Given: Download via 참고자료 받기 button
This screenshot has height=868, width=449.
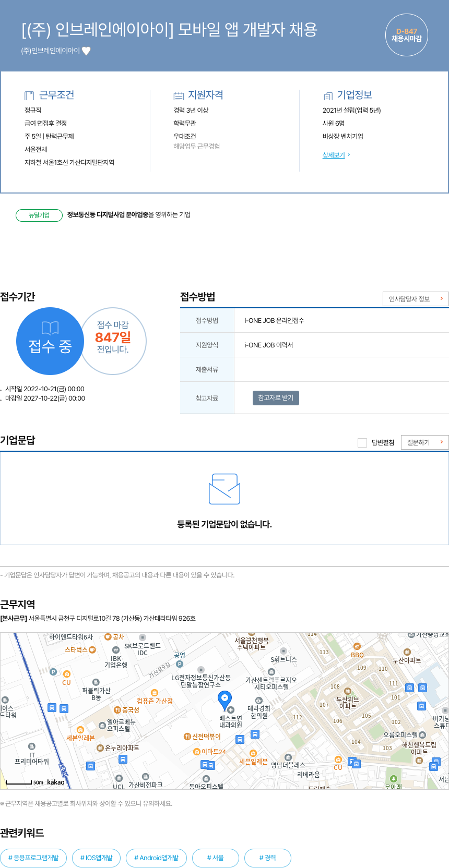Looking at the screenshot, I should 276,398.
